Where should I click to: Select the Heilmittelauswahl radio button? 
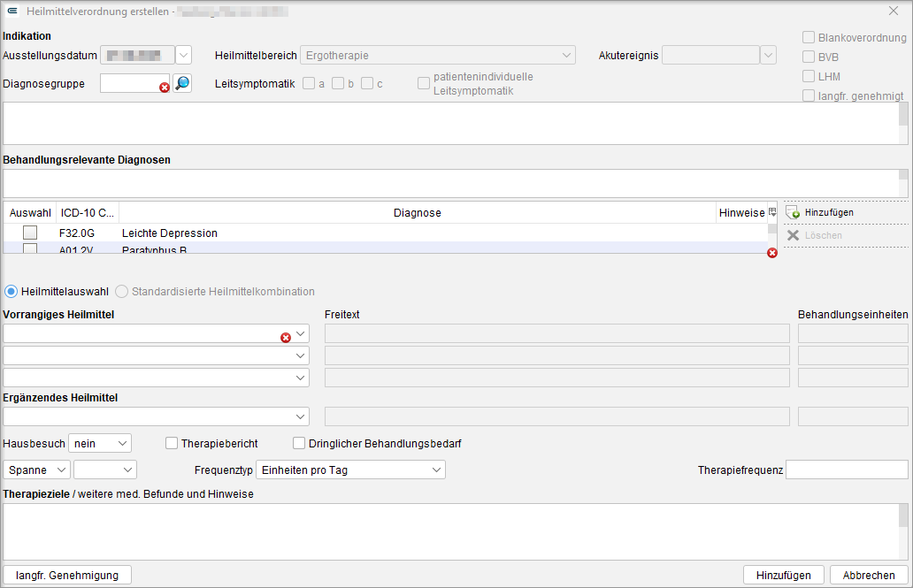coord(12,291)
